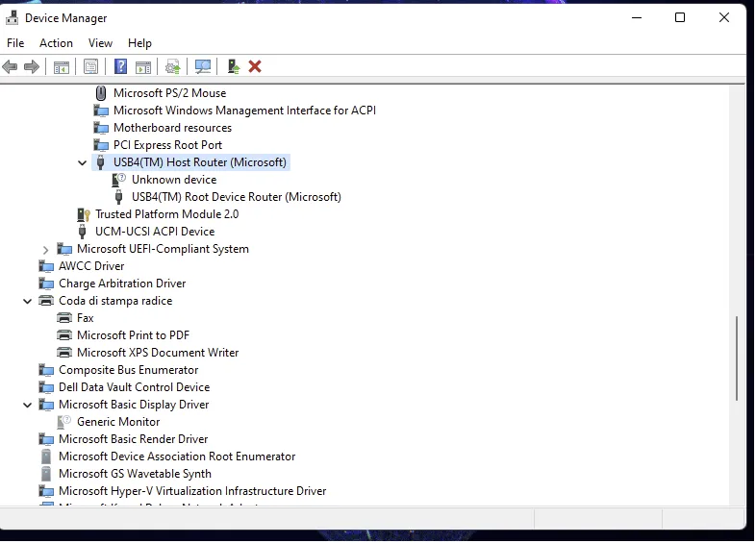
Task: Collapse the Coda di stampa radice node
Action: tap(28, 302)
